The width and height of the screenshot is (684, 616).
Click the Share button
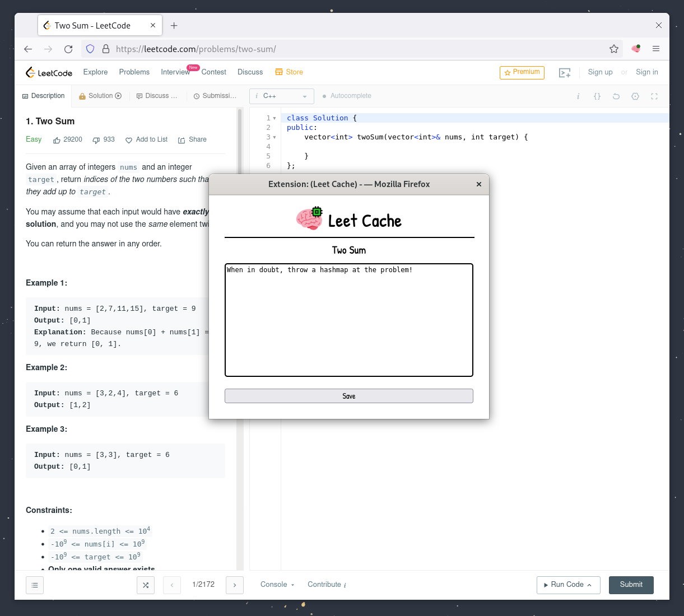coord(192,139)
